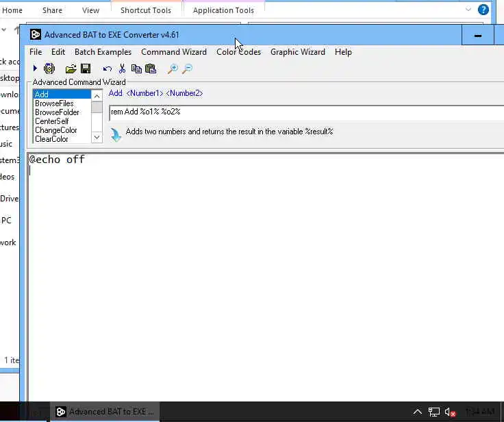Switch to Explorer Share tab

[x=53, y=10]
